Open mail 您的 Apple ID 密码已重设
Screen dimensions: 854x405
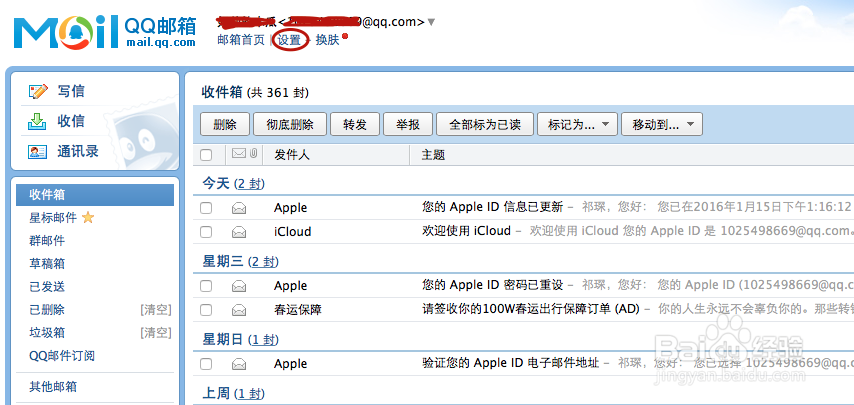click(492, 285)
